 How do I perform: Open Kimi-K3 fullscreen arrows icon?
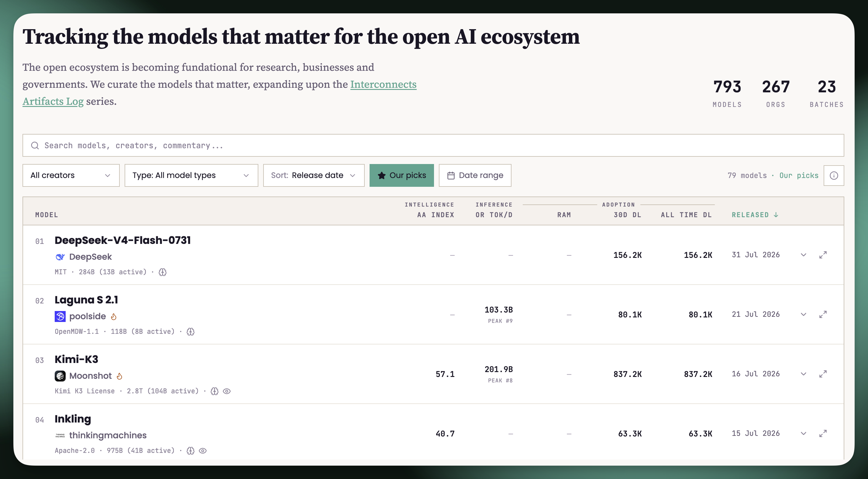[823, 374]
